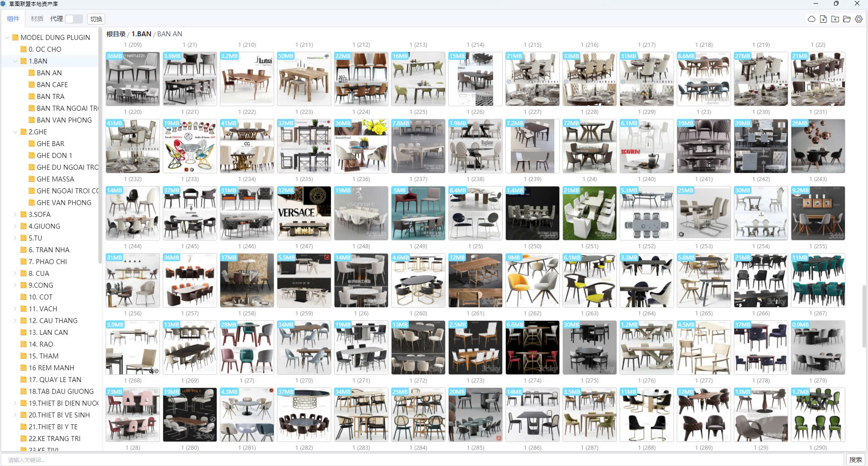
Task: Click the 根目录 breadcrumb link
Action: (116, 34)
